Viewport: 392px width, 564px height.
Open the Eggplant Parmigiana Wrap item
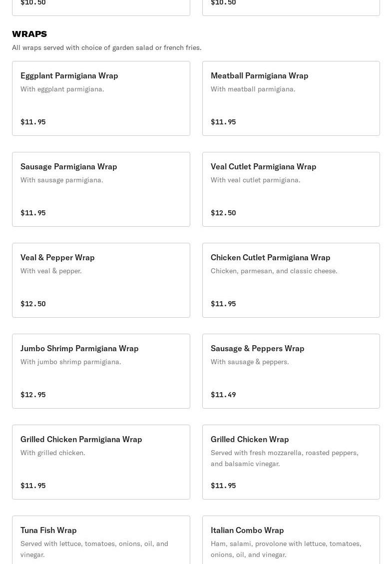click(101, 98)
